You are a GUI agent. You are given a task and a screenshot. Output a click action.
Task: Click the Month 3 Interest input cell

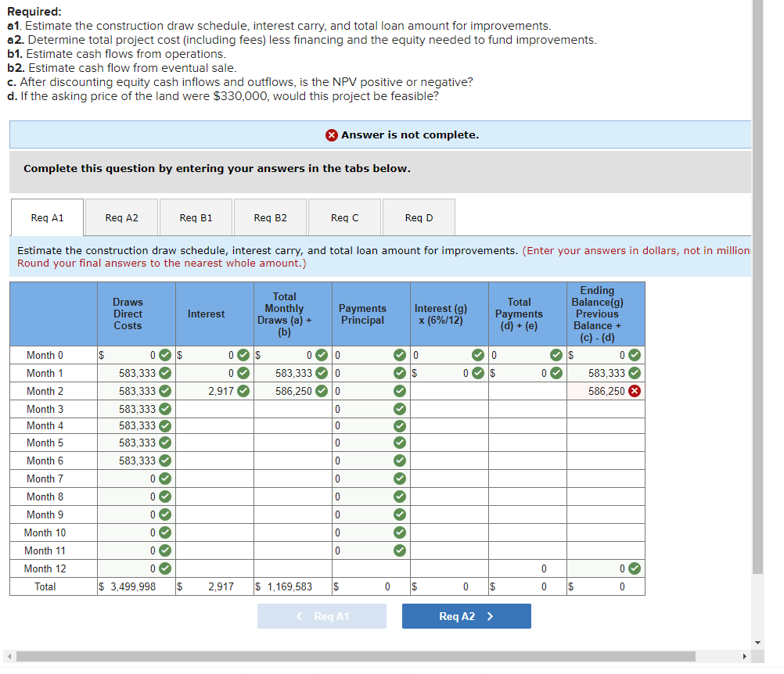pyautogui.click(x=214, y=409)
